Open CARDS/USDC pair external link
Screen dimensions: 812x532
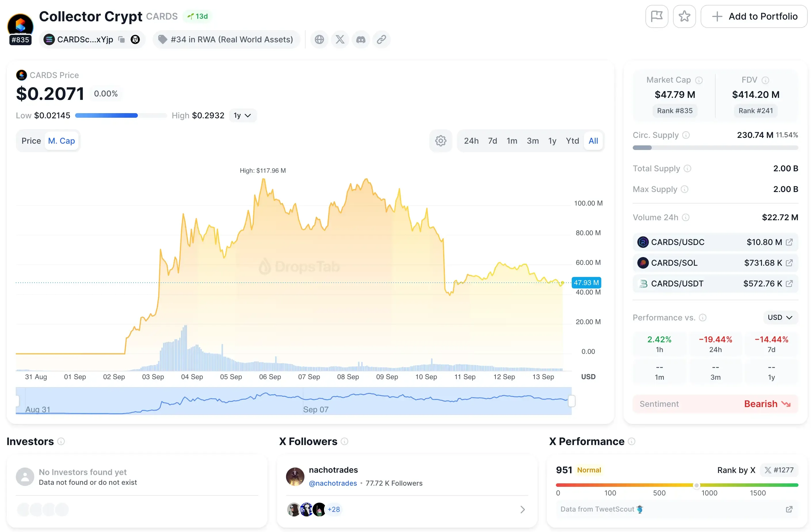(x=789, y=242)
